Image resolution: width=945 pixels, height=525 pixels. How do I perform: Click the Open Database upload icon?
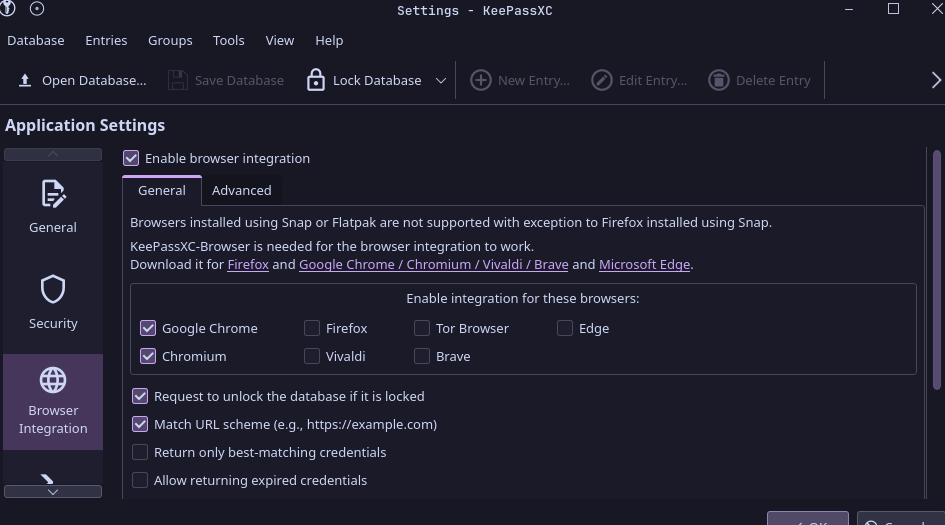pyautogui.click(x=25, y=80)
